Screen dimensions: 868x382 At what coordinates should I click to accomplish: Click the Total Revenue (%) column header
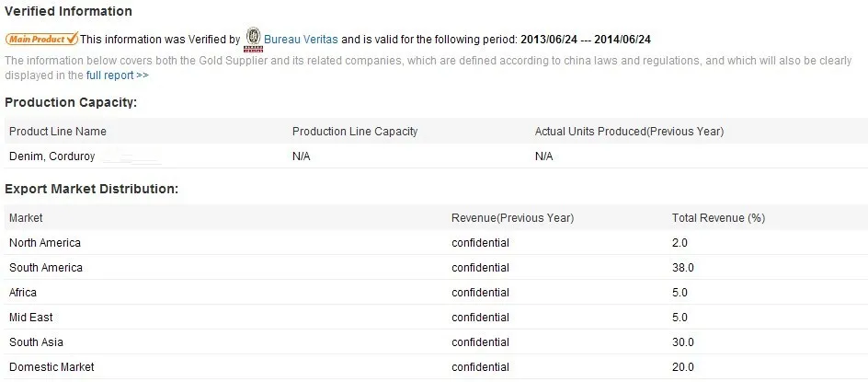click(718, 218)
